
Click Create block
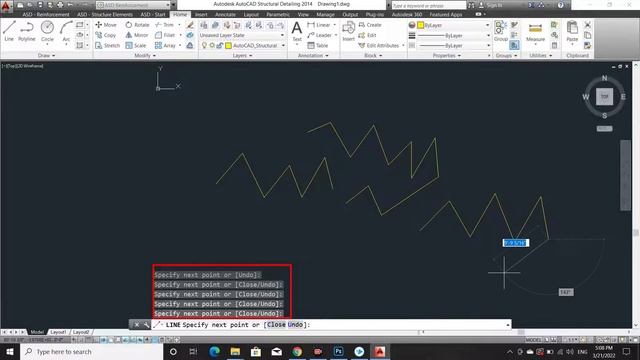(x=370, y=25)
